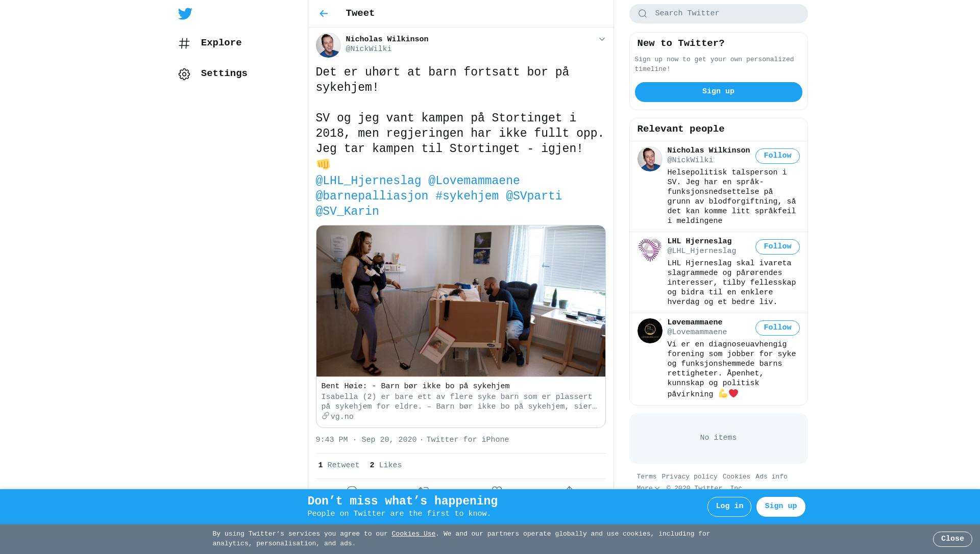Follow LHL Hjerneslag

tap(777, 247)
